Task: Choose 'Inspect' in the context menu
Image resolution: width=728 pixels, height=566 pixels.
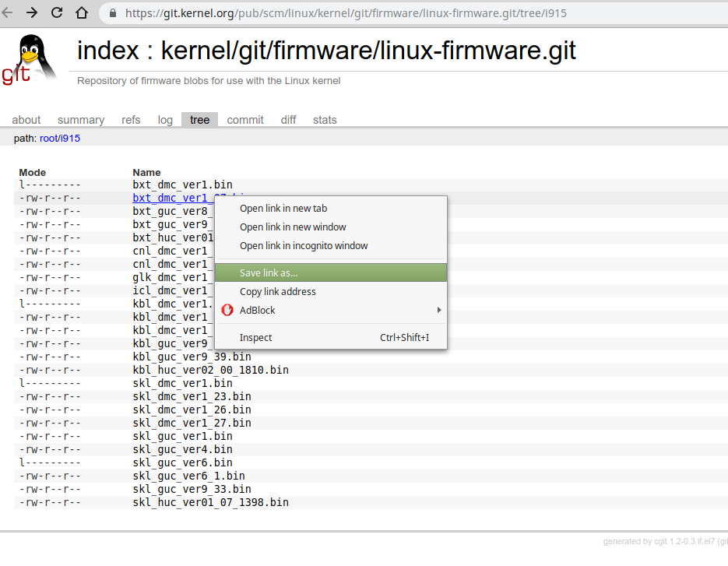Action: pos(256,337)
